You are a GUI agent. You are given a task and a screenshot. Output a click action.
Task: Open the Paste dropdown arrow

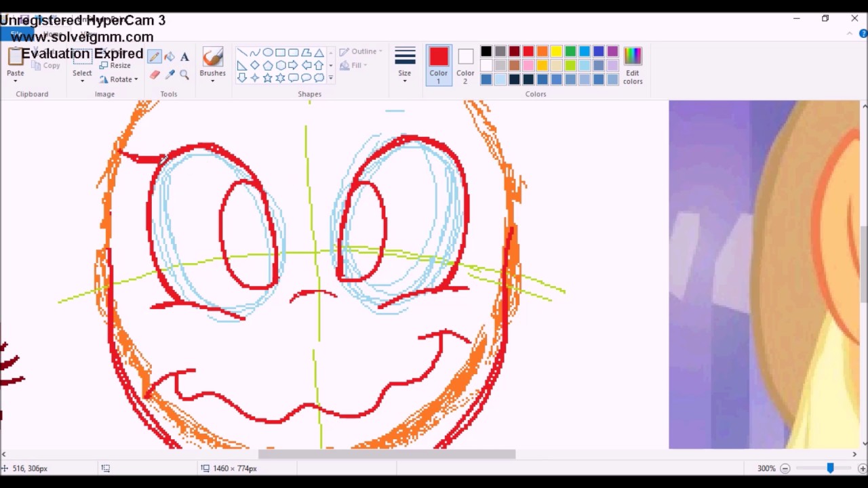point(15,81)
